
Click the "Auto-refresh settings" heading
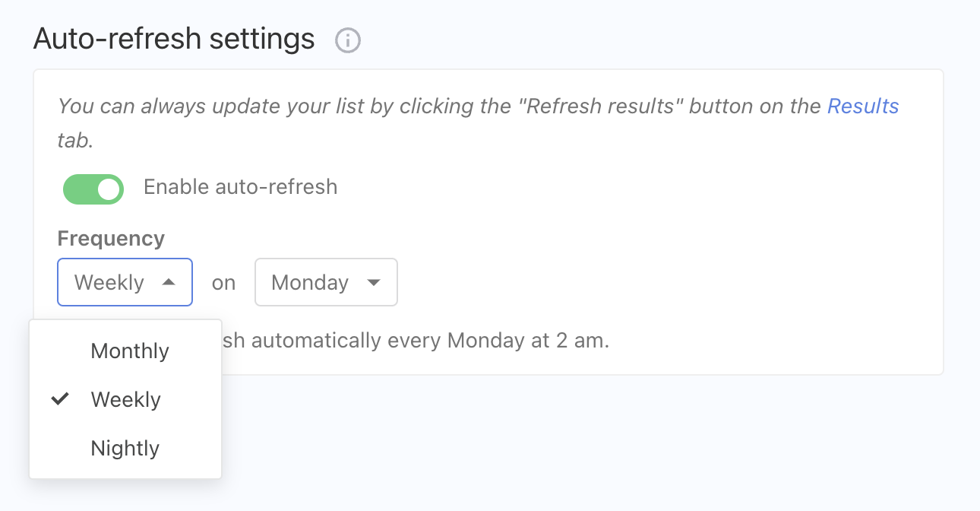click(174, 38)
